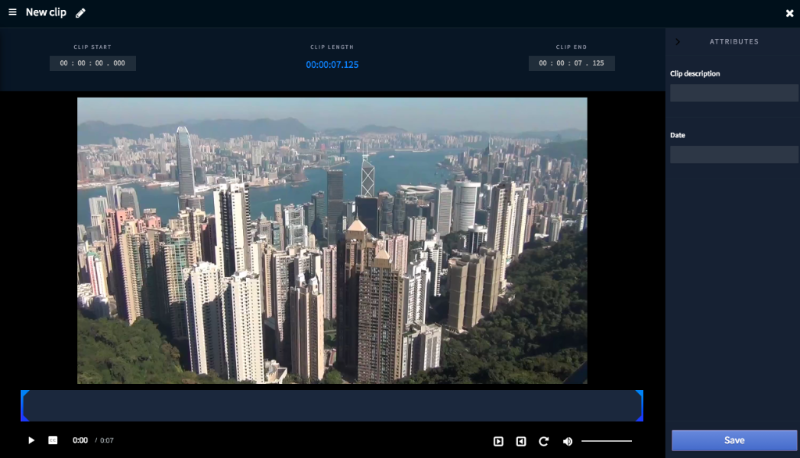Mute audio with the speaker icon
The height and width of the screenshot is (458, 800).
pos(567,441)
